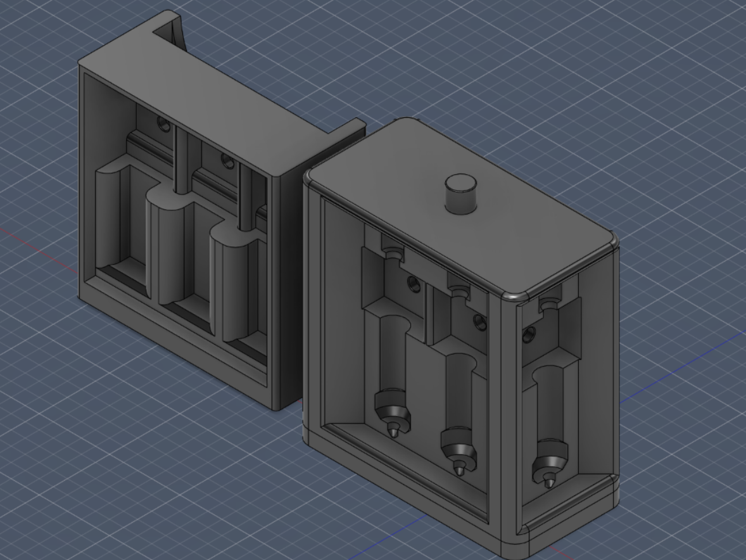Viewport: 746px width, 560px height.
Task: Pick the leftmost nozzle tip in right enclosure
Action: (x=393, y=431)
